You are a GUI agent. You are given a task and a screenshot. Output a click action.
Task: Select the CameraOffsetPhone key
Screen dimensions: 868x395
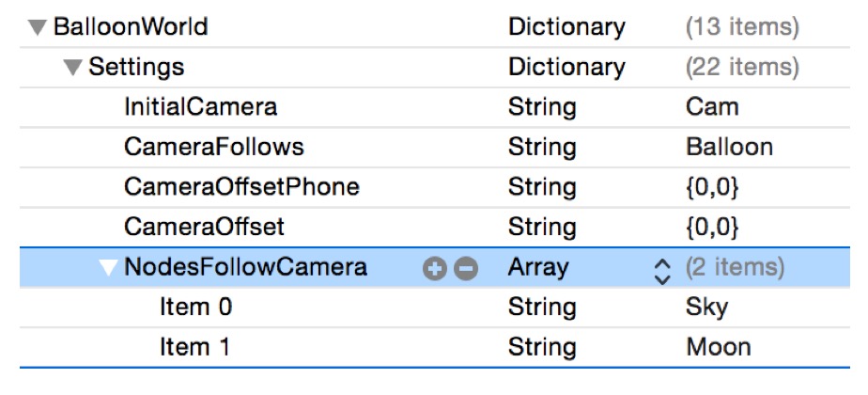241,187
